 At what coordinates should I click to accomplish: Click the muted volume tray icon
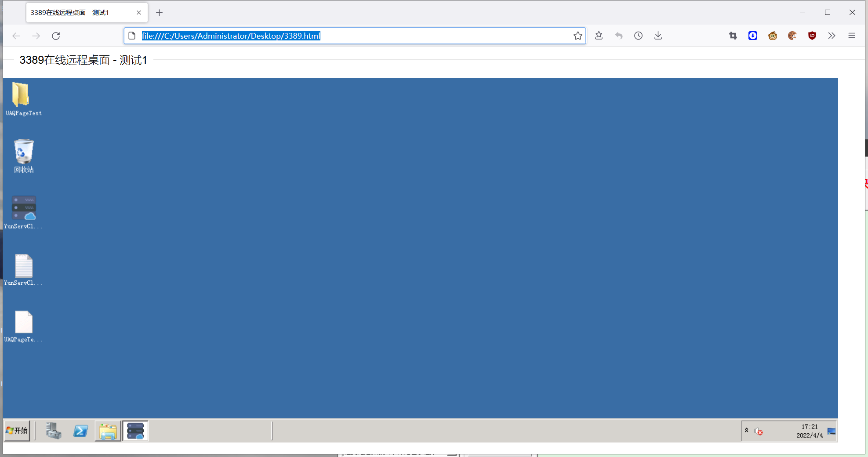coord(758,432)
